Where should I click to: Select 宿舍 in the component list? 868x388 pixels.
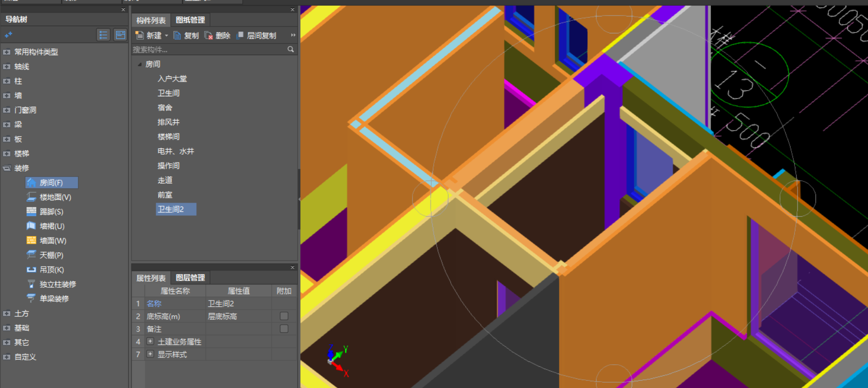click(x=165, y=108)
